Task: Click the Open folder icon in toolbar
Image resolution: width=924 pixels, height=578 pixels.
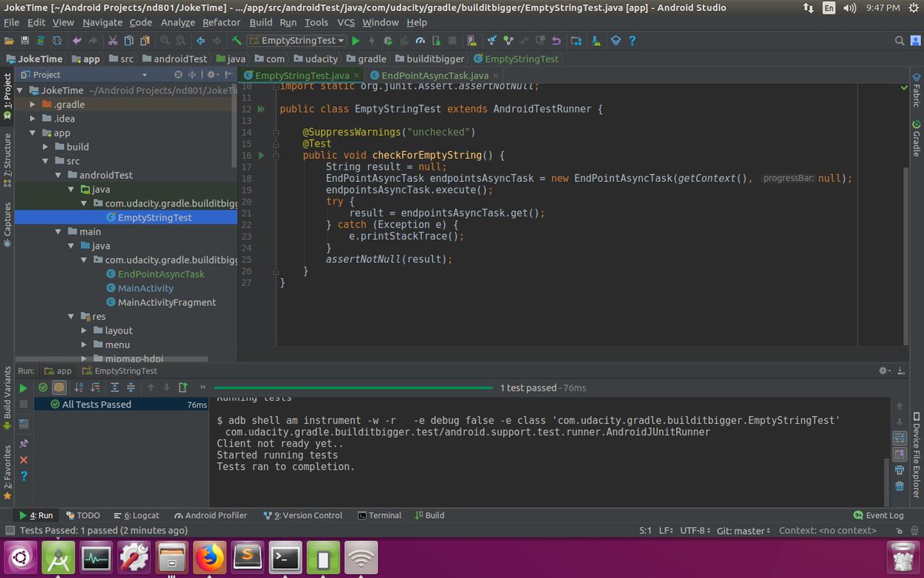Action: (x=8, y=40)
